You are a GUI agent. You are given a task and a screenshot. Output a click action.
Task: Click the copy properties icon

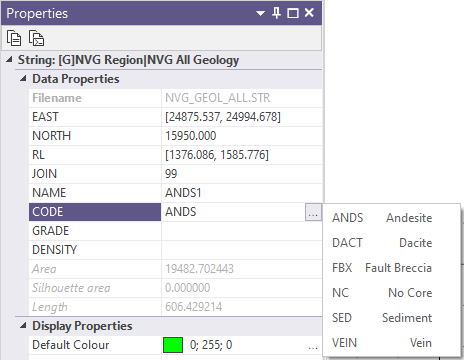(x=14, y=38)
